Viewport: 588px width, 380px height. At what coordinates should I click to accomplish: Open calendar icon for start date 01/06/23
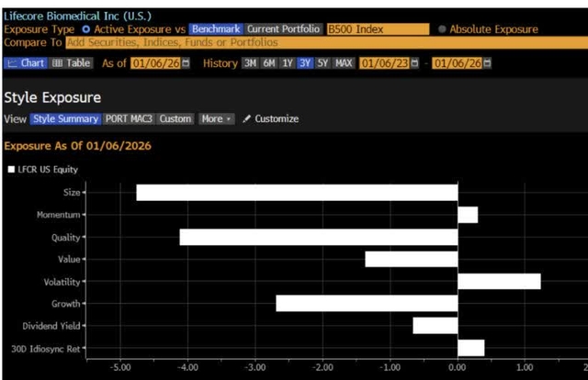(x=414, y=63)
